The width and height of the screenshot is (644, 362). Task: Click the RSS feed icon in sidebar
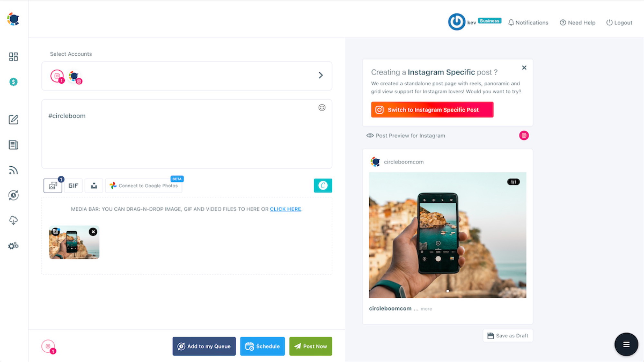point(13,170)
